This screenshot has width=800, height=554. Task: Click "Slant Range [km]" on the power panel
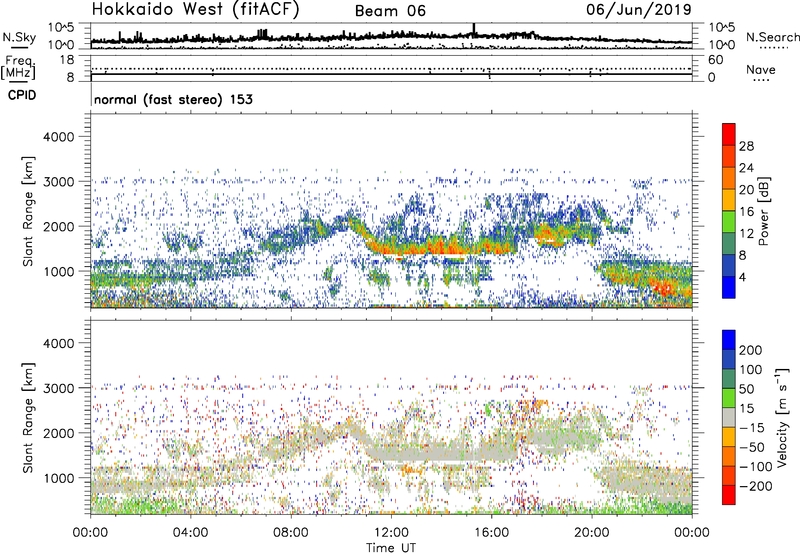[28, 211]
